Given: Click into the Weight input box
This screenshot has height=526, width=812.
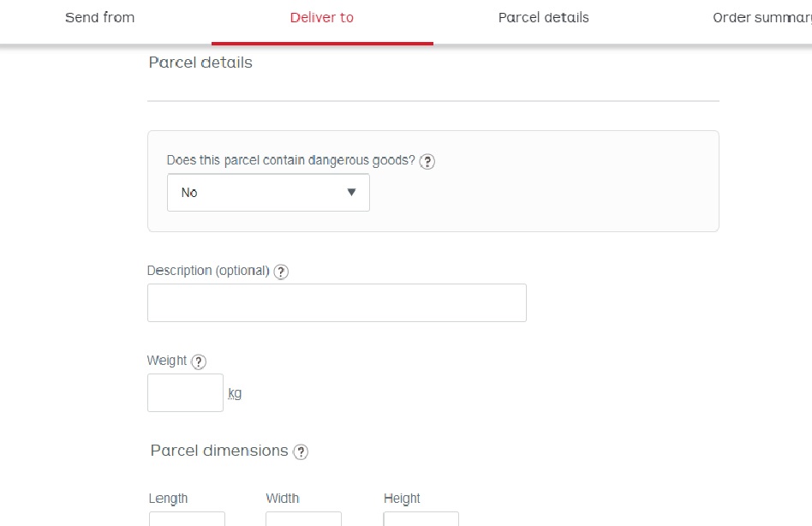Looking at the screenshot, I should 185,392.
